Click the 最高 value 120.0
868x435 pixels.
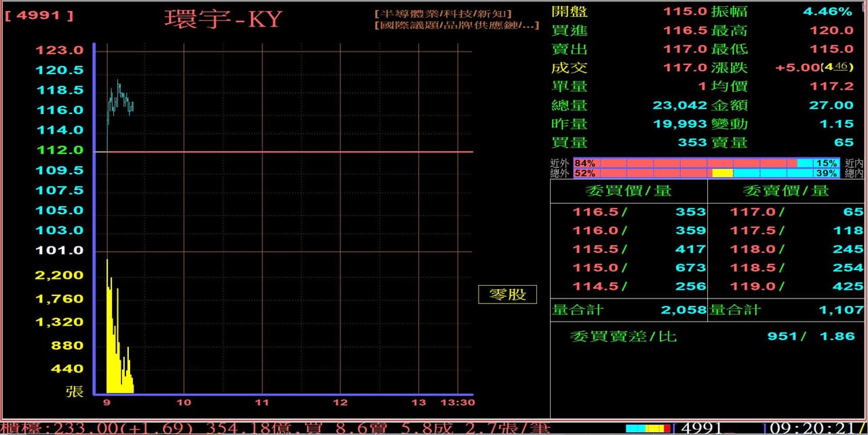[831, 31]
